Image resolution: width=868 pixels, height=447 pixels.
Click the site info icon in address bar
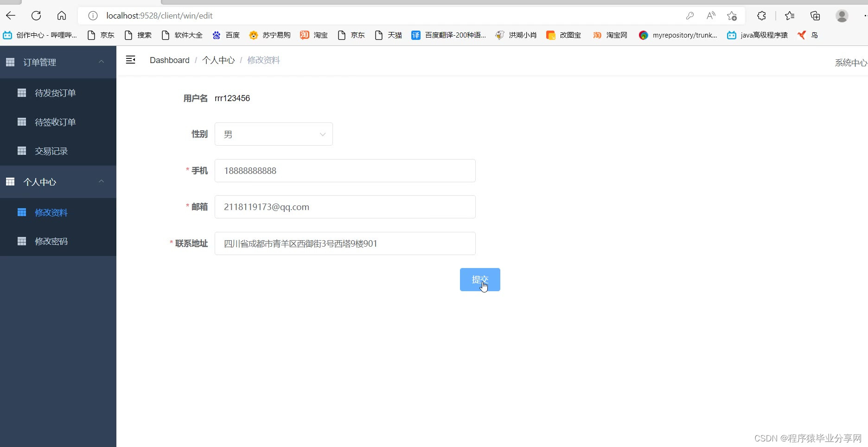93,16
